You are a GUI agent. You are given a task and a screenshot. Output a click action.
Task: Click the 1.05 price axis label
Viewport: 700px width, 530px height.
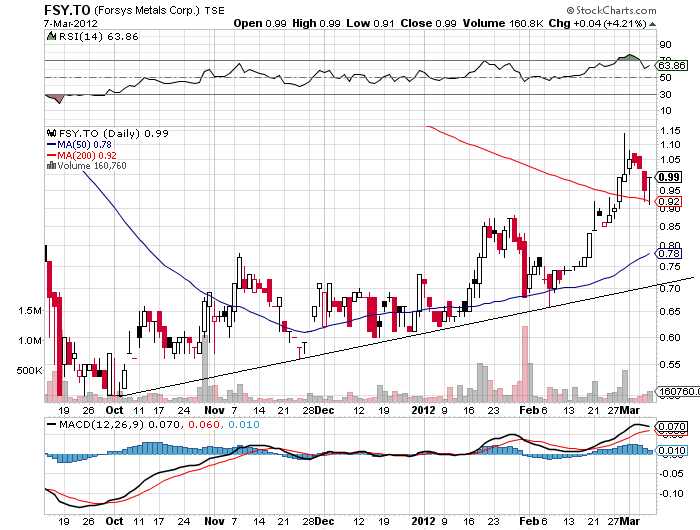tap(670, 160)
